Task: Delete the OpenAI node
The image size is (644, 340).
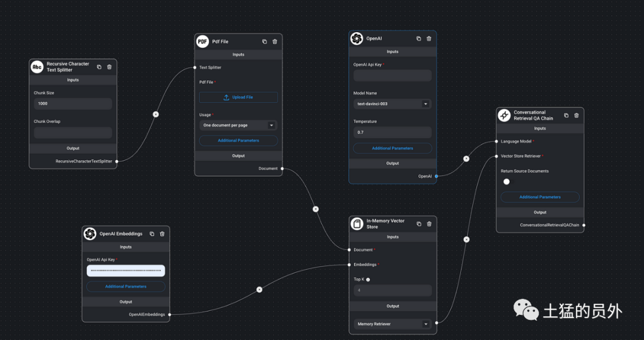Action: (429, 39)
